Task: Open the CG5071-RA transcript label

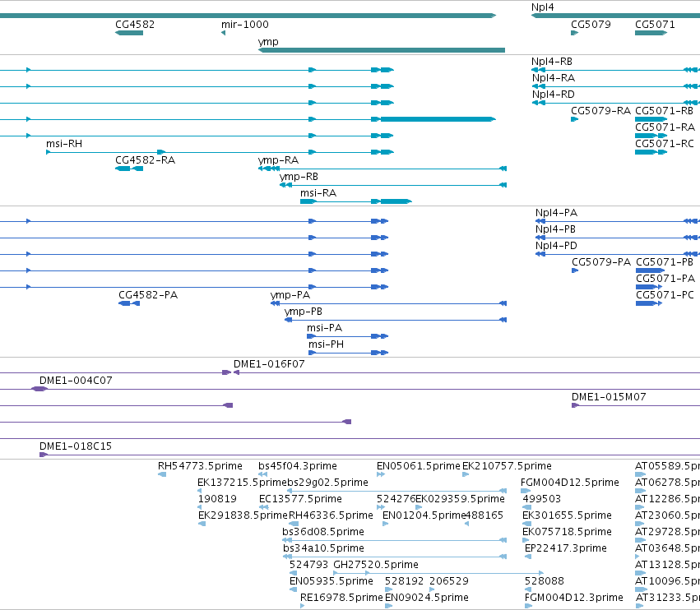Action: pos(665,127)
